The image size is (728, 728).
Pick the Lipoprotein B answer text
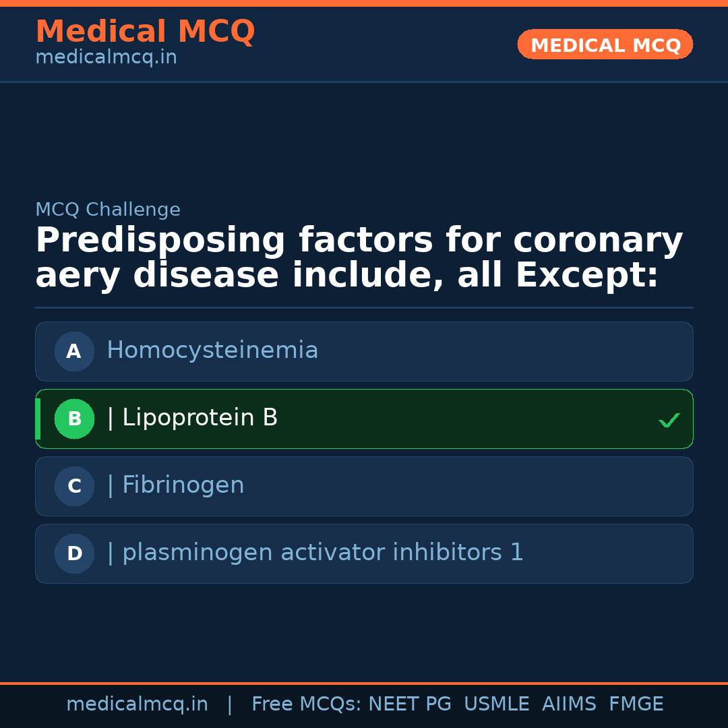[200, 418]
